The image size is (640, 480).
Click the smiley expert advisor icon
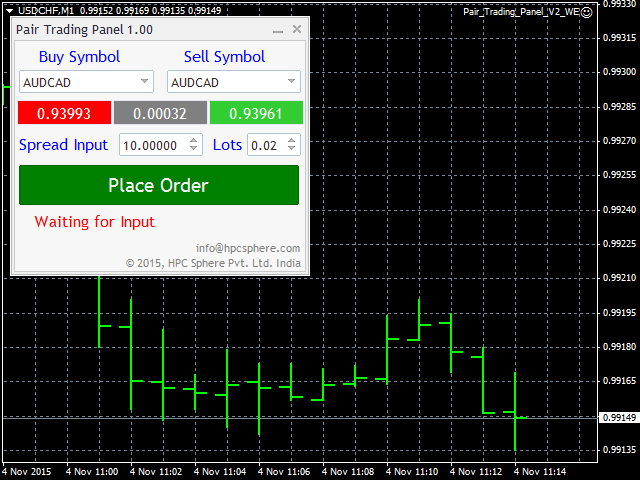[587, 13]
